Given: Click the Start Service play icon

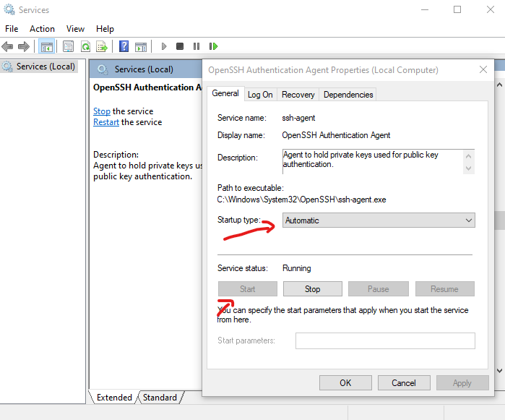Looking at the screenshot, I should [x=163, y=46].
